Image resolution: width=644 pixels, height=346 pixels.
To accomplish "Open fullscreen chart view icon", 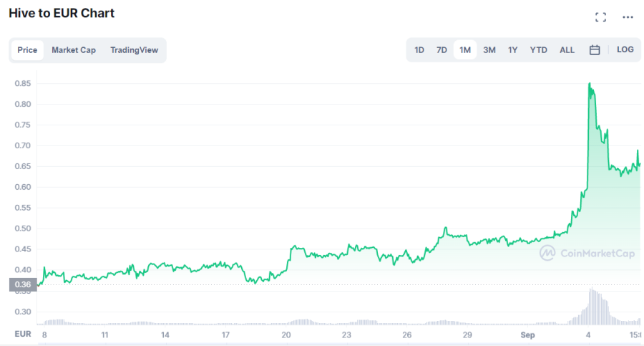I will tap(600, 17).
